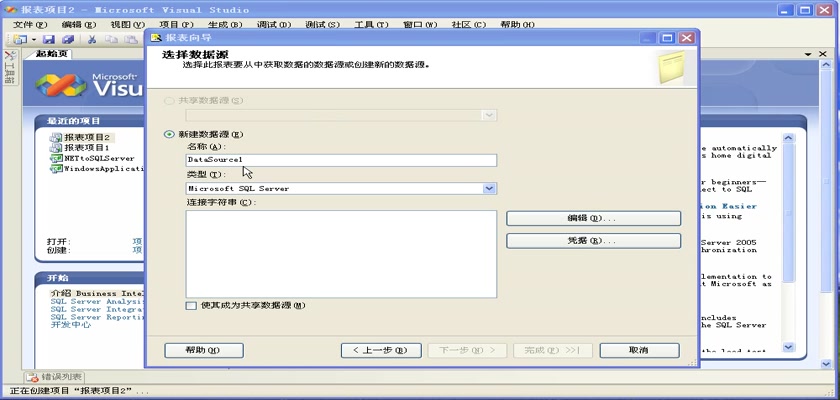This screenshot has width=840, height=400.
Task: Click the 报表向导 wizard title icon
Action: (x=156, y=37)
